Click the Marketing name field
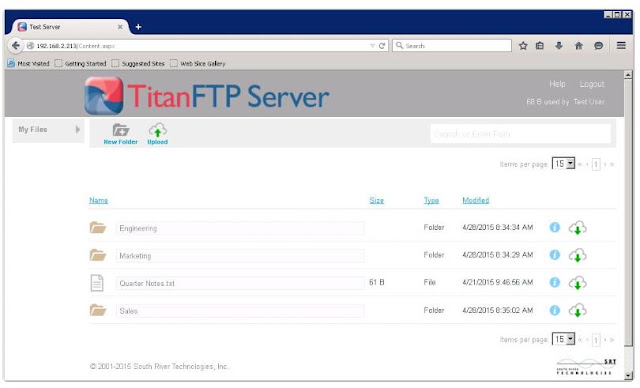 coord(240,256)
